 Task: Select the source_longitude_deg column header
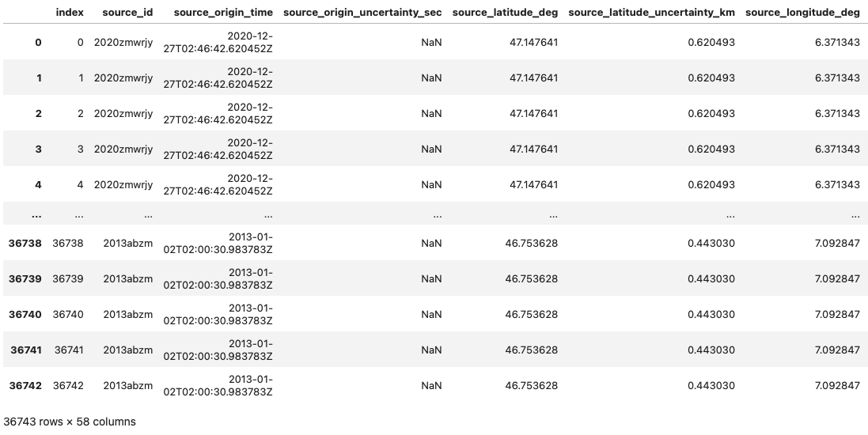pyautogui.click(x=802, y=13)
